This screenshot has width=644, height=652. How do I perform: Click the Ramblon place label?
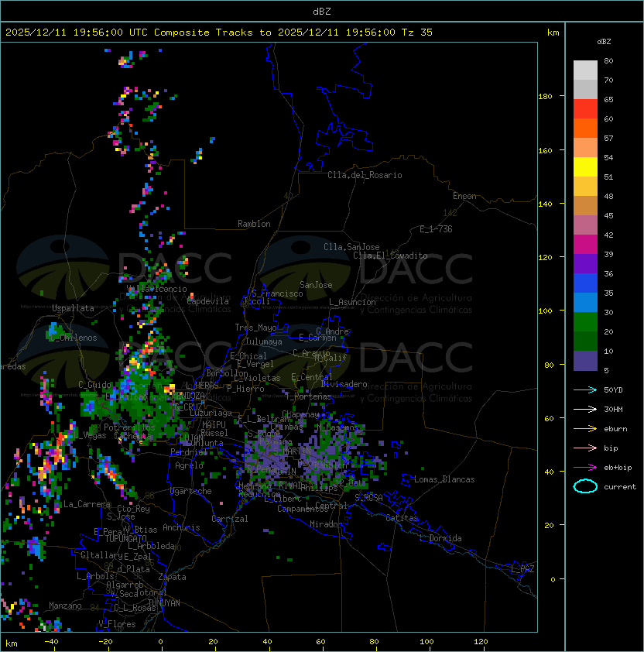coord(254,224)
